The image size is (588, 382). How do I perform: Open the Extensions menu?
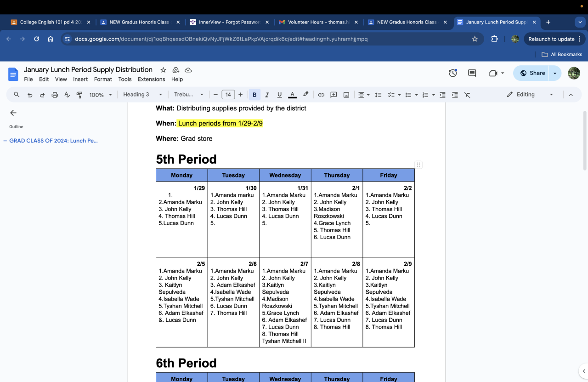coord(152,79)
